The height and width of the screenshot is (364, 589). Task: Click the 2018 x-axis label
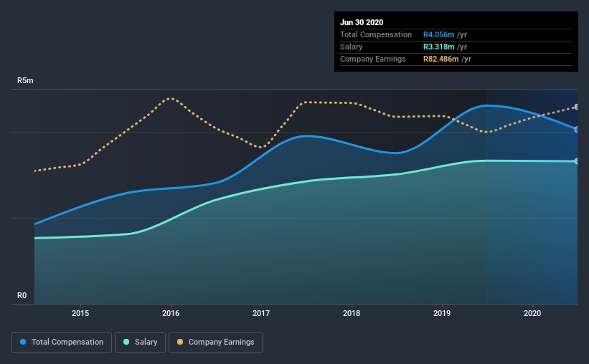coord(352,313)
